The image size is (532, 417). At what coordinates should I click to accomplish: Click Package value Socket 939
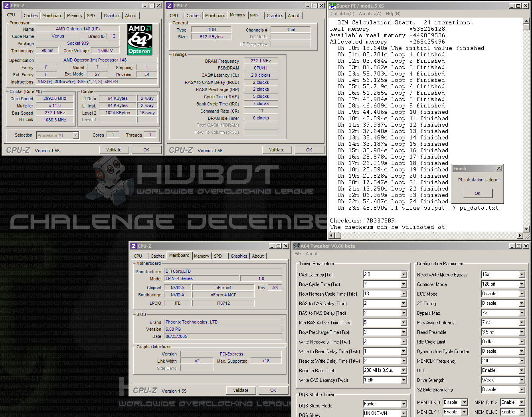coord(78,43)
